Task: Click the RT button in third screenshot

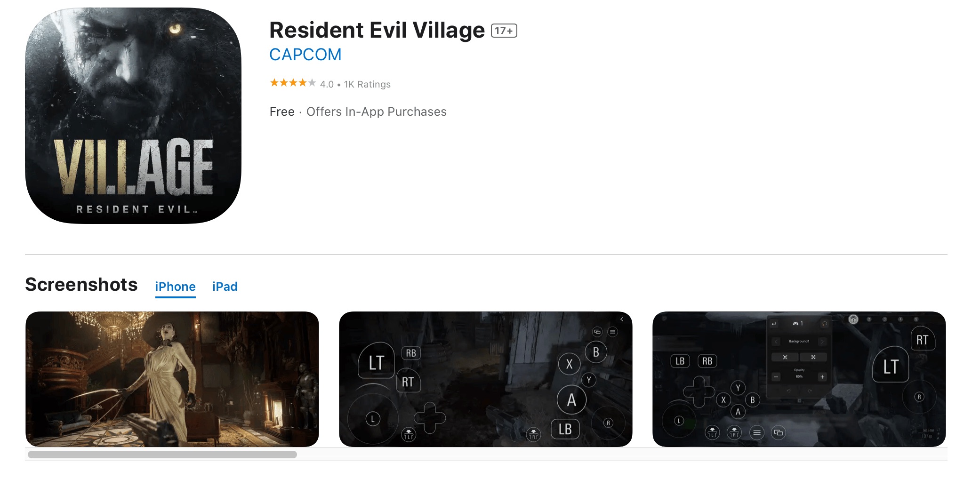Action: pyautogui.click(x=922, y=340)
